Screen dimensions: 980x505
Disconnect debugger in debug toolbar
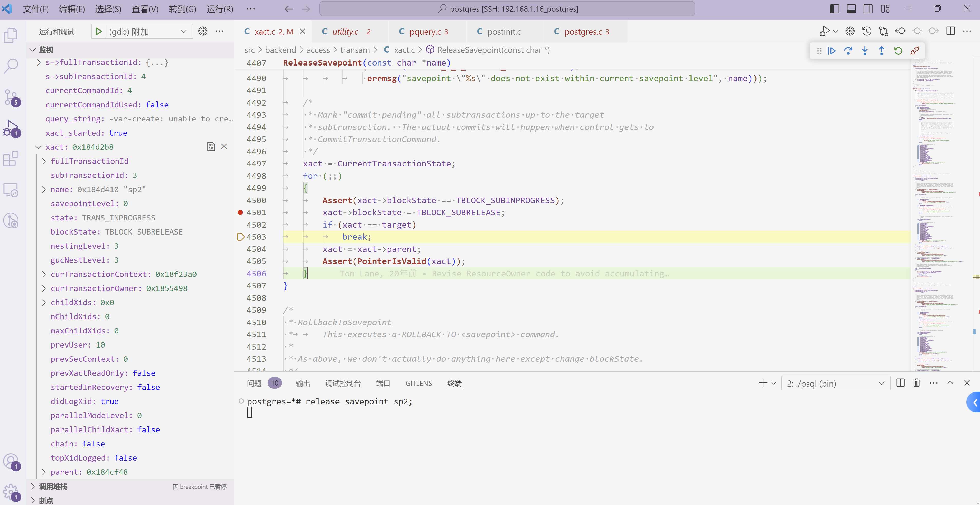pos(915,51)
